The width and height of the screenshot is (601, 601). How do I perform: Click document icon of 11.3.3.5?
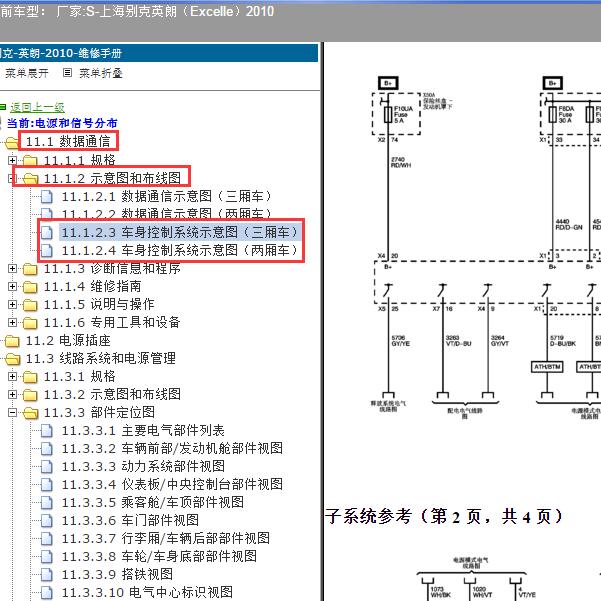pyautogui.click(x=46, y=503)
